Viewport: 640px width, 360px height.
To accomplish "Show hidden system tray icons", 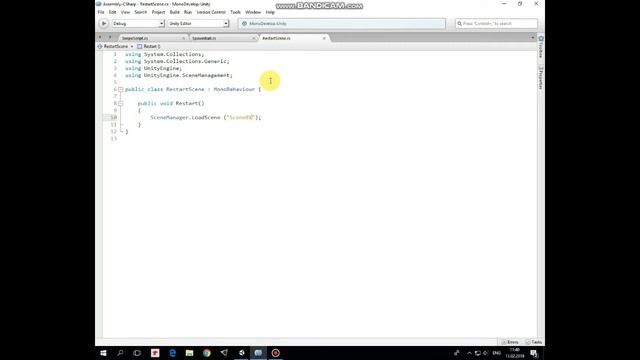I will tap(469, 353).
